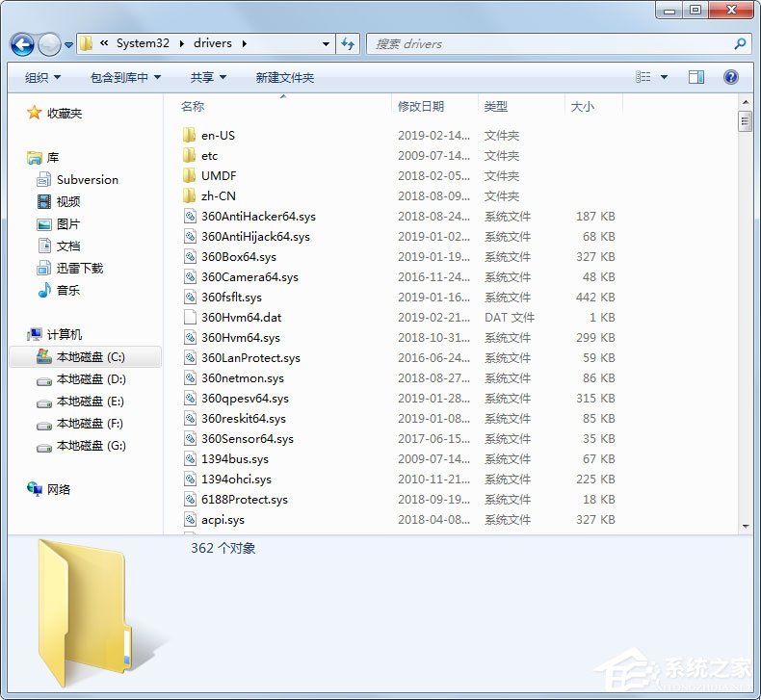Select file 1394ohci.sys
Viewport: 761px width, 700px height.
pyautogui.click(x=236, y=480)
